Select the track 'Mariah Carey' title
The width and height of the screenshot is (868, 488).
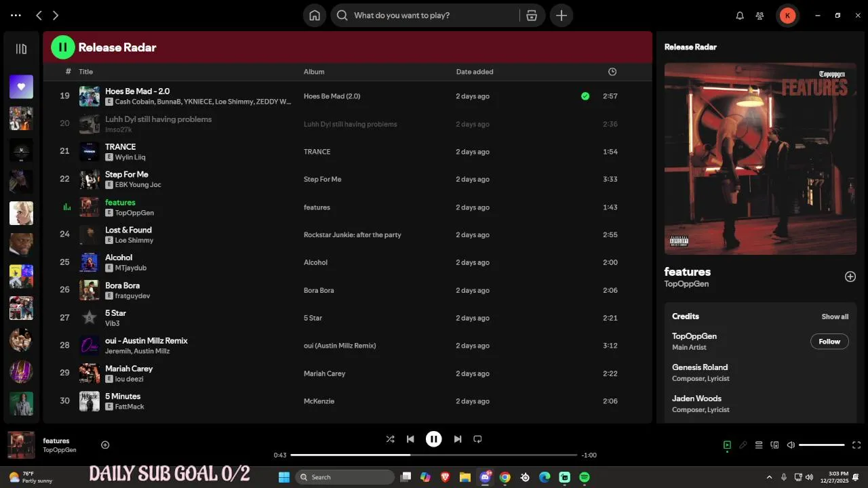[x=129, y=369]
